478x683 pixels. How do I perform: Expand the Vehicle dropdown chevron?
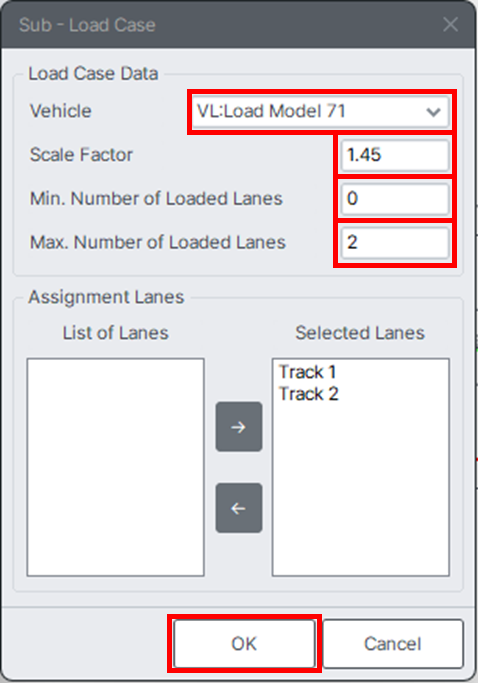(x=433, y=112)
